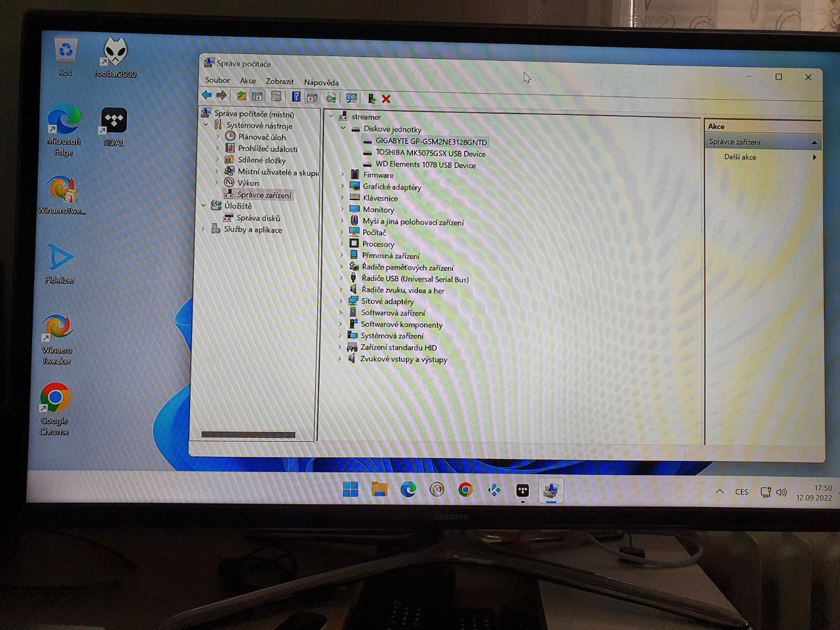This screenshot has height=630, width=840.
Task: Expand the Firmware device category
Action: pyautogui.click(x=343, y=174)
